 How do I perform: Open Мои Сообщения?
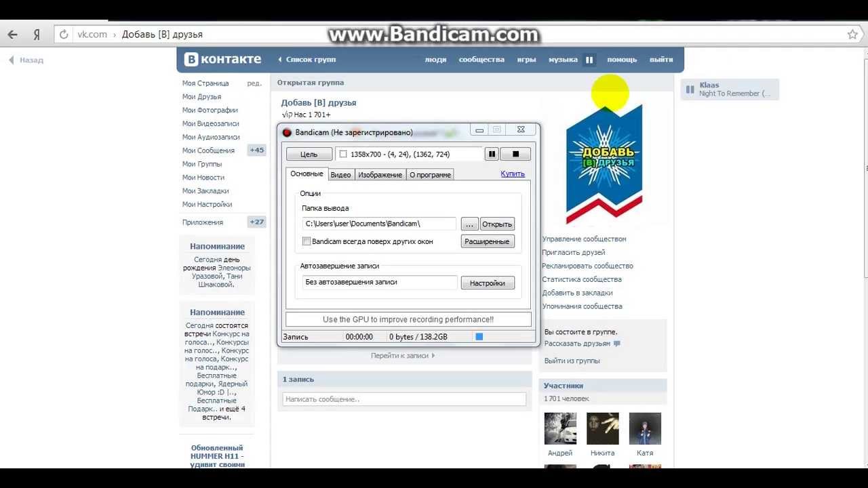pyautogui.click(x=208, y=150)
